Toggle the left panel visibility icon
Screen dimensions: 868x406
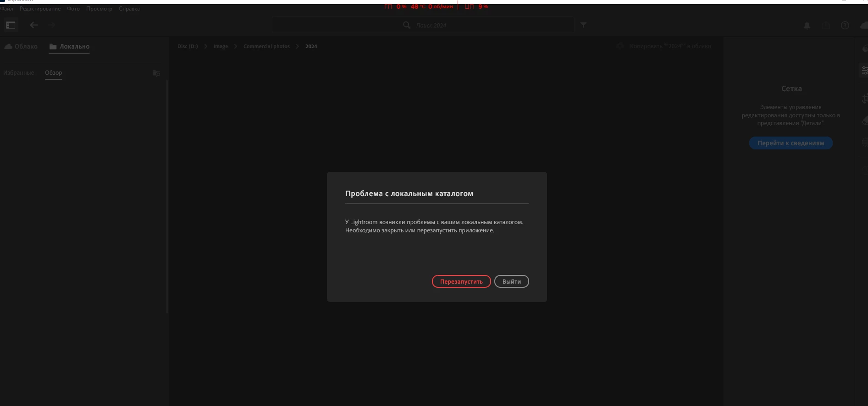[11, 25]
